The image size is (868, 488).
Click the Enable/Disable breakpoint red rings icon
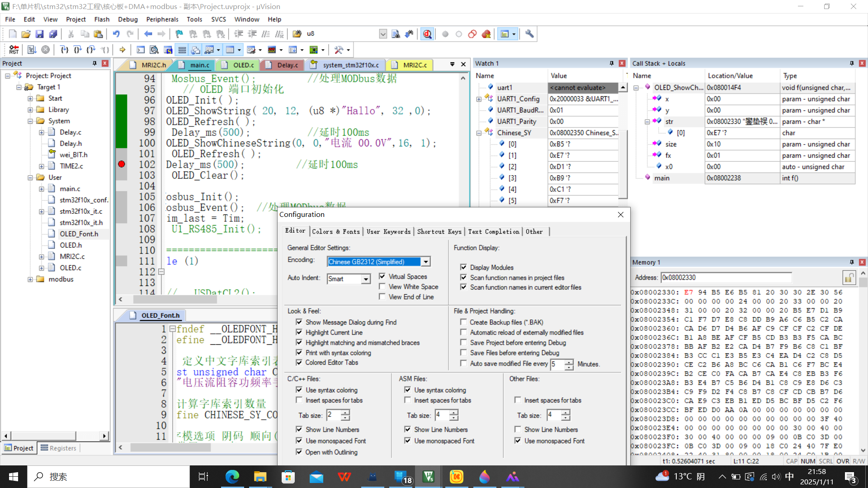click(x=472, y=34)
